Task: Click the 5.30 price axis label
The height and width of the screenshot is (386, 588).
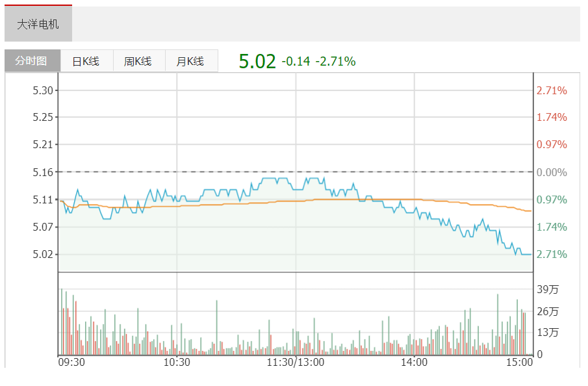Action: (x=43, y=90)
